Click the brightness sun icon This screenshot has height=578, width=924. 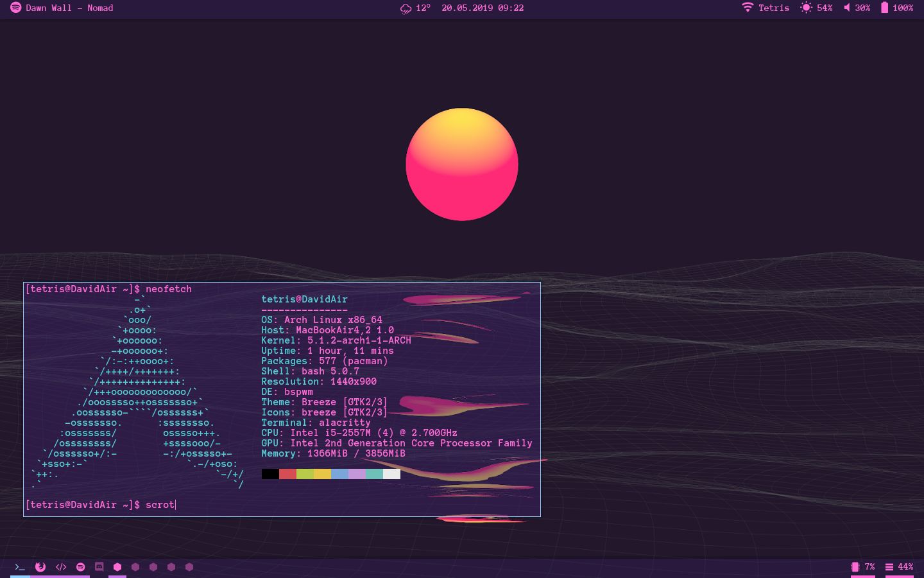[807, 8]
